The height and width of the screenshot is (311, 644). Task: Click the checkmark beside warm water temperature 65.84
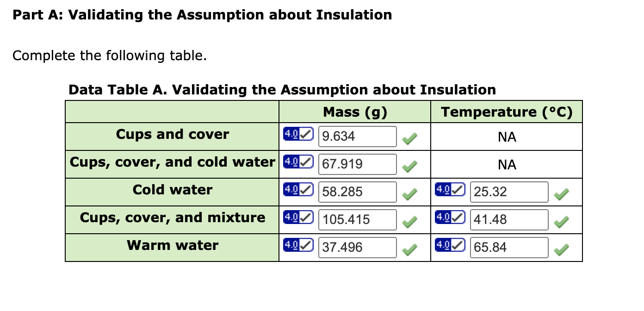click(x=561, y=250)
